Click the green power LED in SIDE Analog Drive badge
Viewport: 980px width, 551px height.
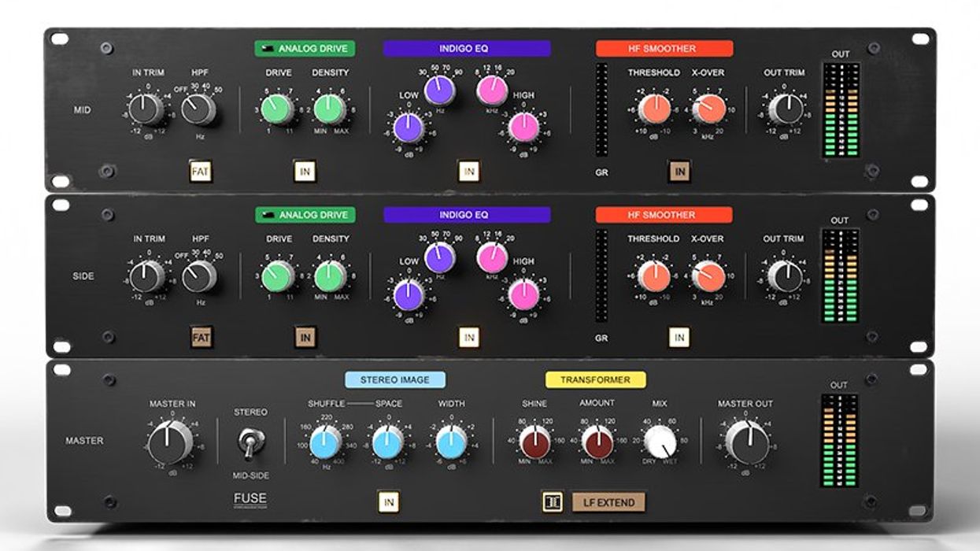pyautogui.click(x=268, y=213)
